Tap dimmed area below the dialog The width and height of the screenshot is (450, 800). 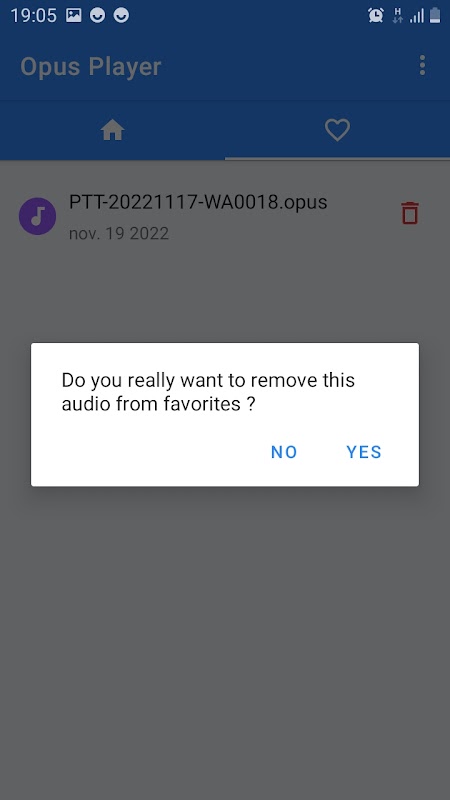pyautogui.click(x=225, y=638)
